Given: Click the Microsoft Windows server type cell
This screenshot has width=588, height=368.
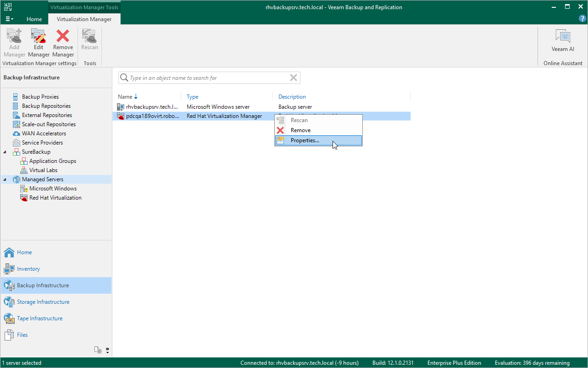Looking at the screenshot, I should coord(218,107).
